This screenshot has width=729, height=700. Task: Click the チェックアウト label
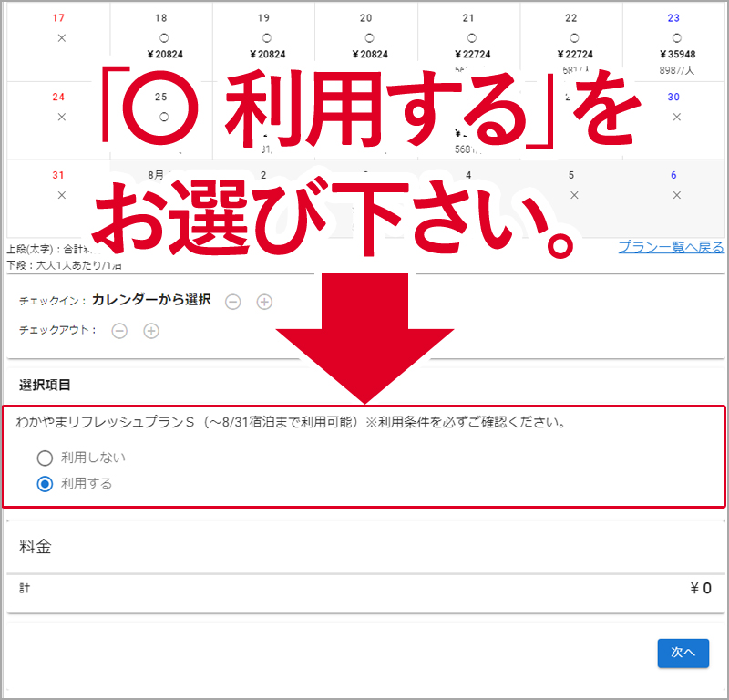coord(57,330)
